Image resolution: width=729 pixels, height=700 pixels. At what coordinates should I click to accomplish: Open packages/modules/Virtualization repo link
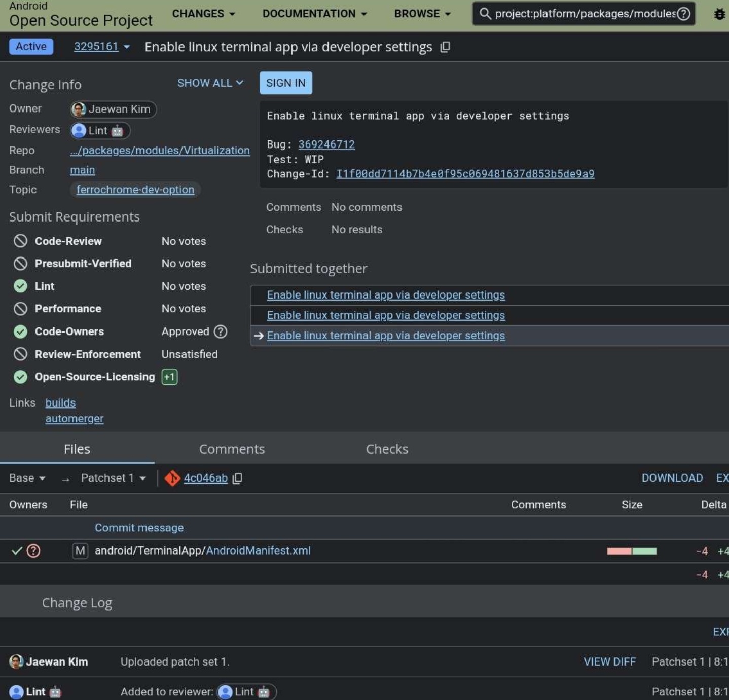pos(160,151)
